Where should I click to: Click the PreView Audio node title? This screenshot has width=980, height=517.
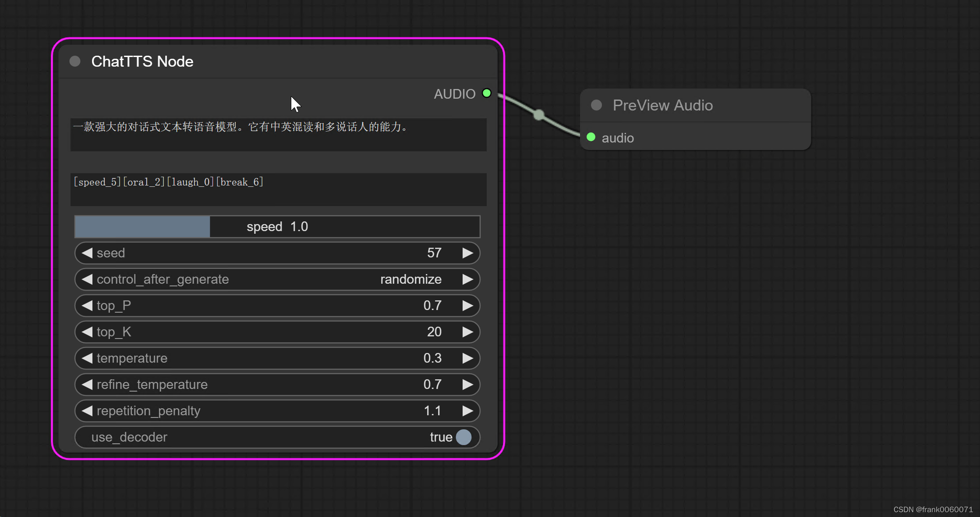point(662,105)
